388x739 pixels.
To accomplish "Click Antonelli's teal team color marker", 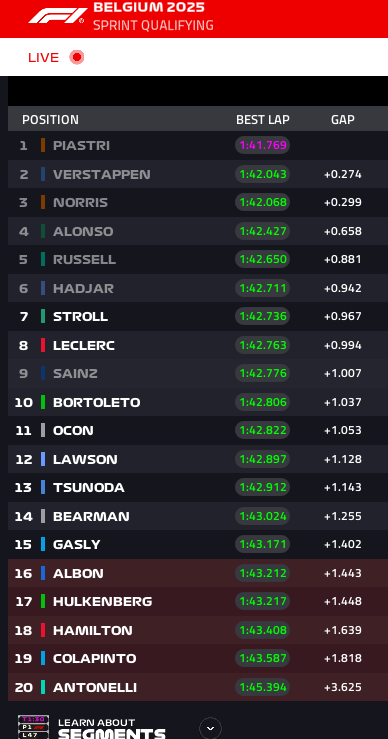I will pos(43,687).
